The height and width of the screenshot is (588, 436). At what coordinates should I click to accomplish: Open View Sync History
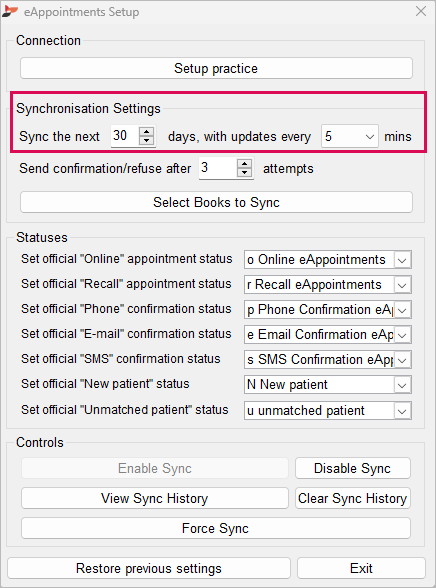[x=154, y=498]
